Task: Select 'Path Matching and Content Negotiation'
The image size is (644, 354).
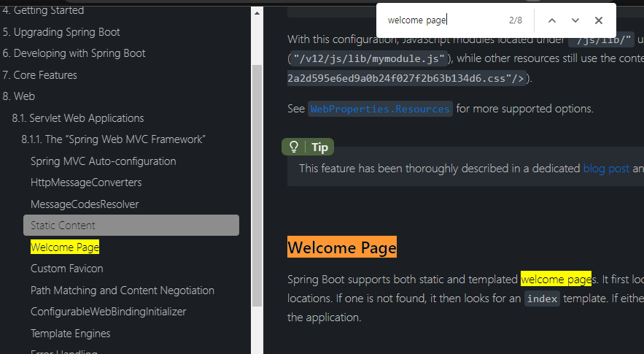Action: click(123, 290)
